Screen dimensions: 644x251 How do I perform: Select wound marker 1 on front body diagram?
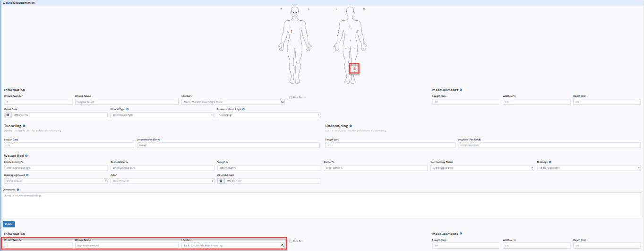coord(292,32)
